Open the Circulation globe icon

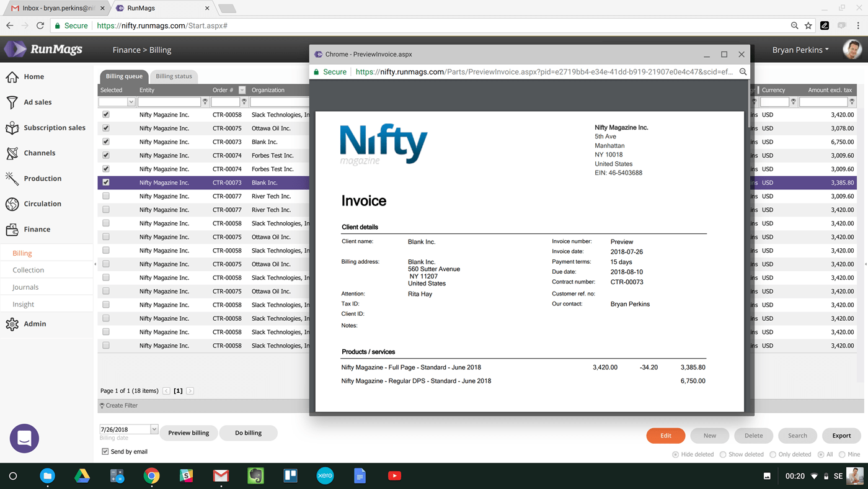tap(12, 204)
